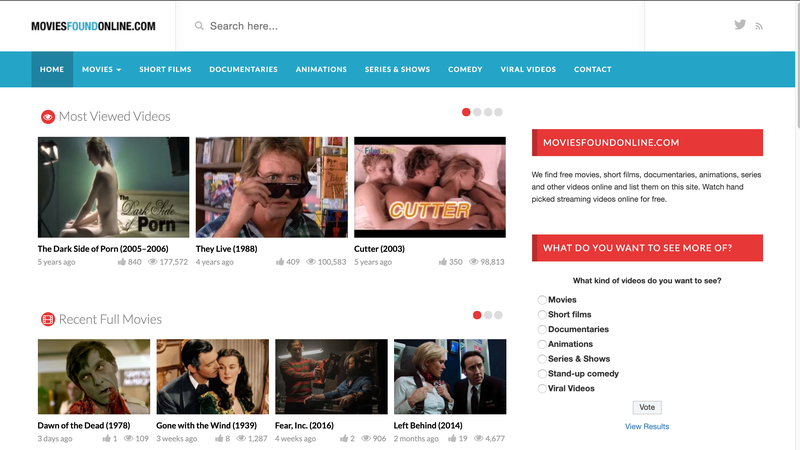Go to fourth slide of Most Viewed carousel
Viewport: 800px width, 450px height.
[x=498, y=112]
